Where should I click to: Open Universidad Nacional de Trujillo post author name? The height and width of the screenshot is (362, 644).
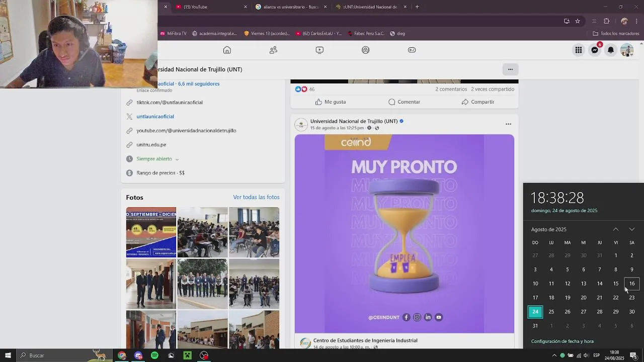[354, 121]
